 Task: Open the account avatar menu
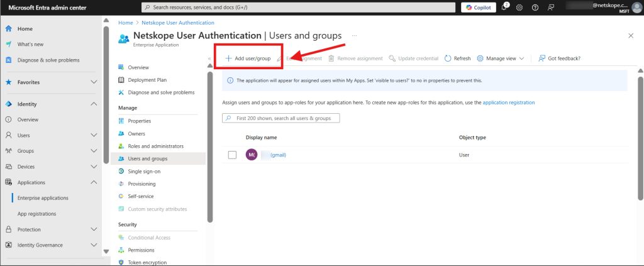click(x=636, y=8)
